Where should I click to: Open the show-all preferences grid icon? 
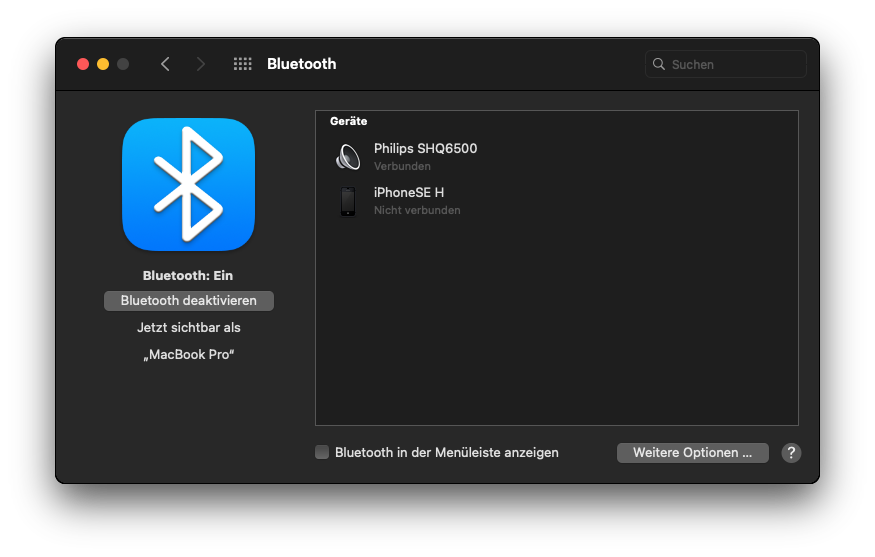click(243, 64)
